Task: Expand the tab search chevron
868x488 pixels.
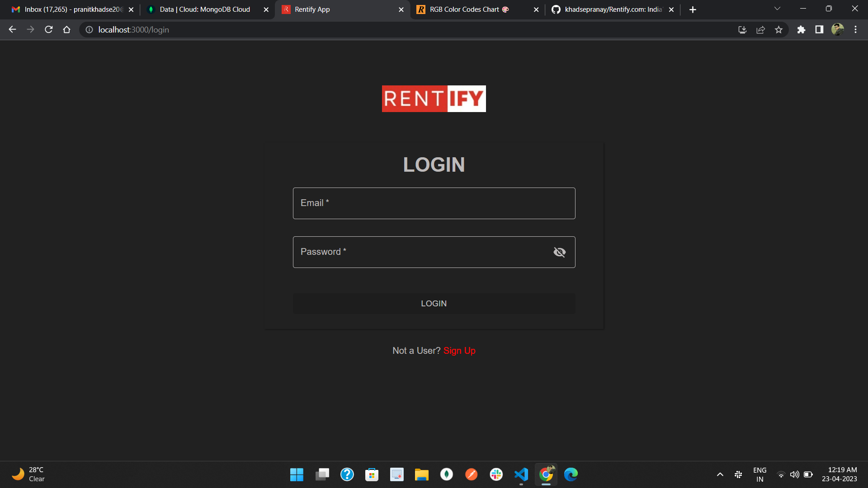Action: (777, 9)
